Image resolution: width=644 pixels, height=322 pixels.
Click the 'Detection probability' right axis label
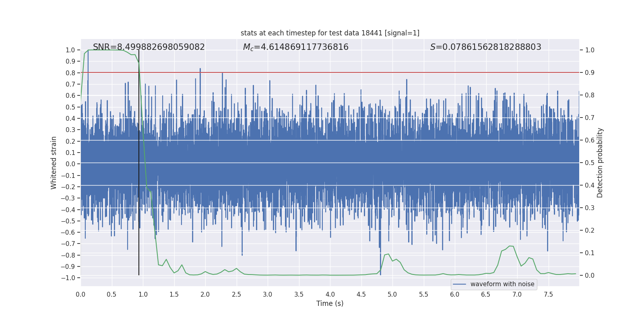coord(600,163)
